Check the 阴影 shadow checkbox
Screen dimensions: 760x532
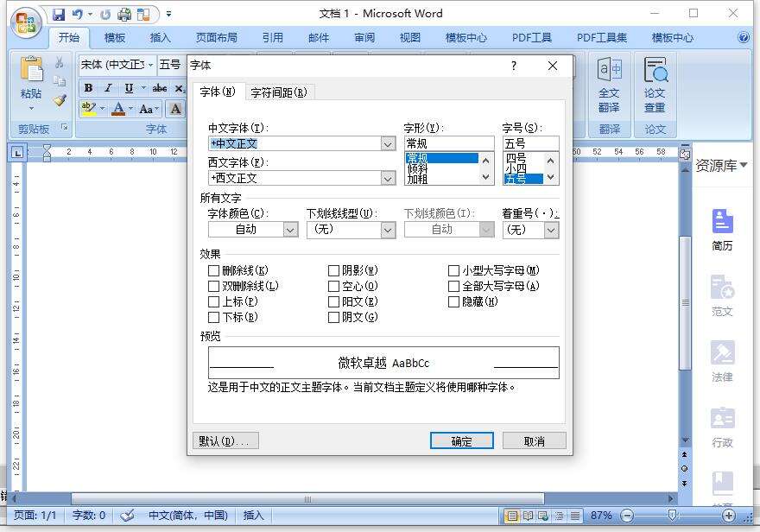tap(333, 270)
